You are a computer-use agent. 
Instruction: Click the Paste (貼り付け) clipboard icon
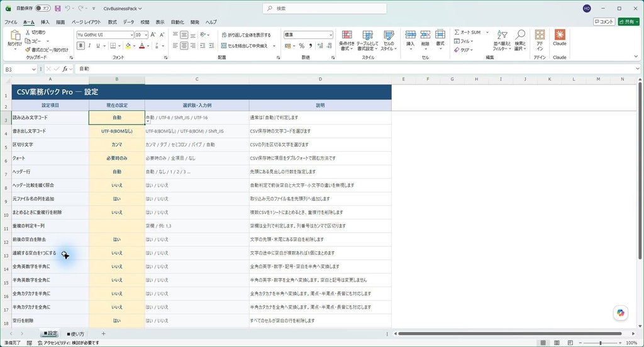click(x=15, y=35)
